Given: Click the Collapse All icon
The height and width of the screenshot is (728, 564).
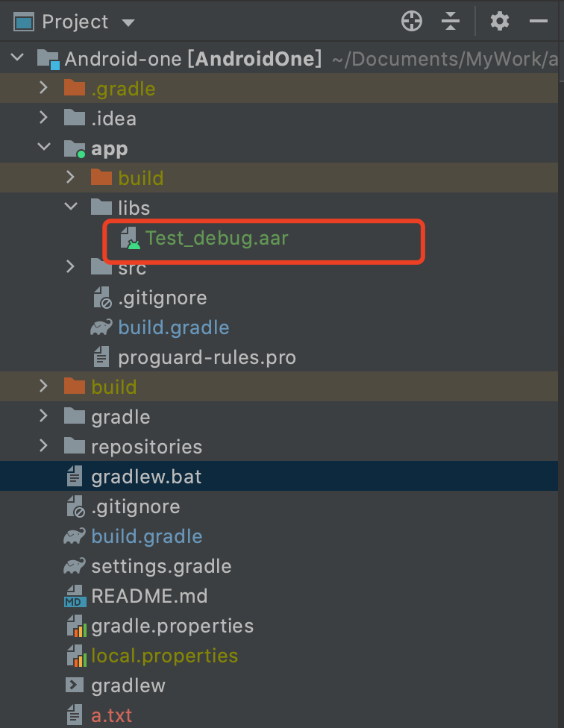Looking at the screenshot, I should (451, 22).
